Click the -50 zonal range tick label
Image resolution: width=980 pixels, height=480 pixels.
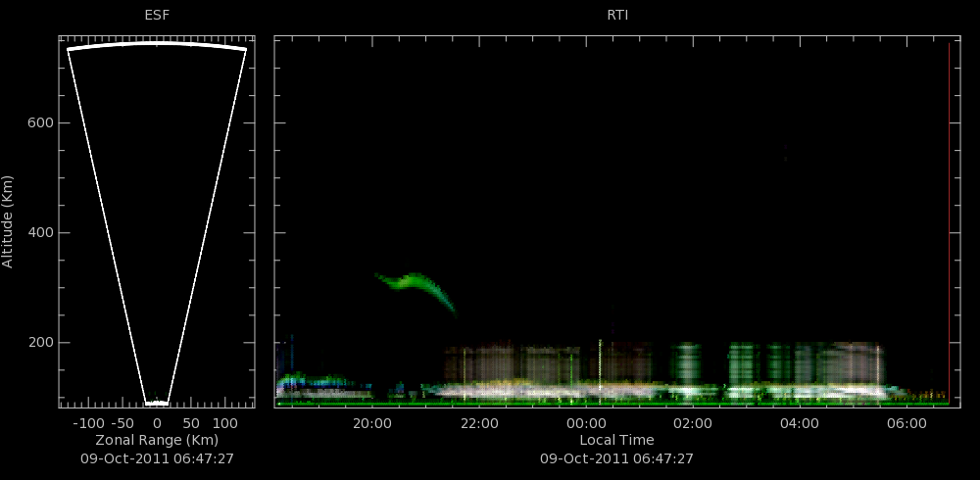[x=123, y=423]
